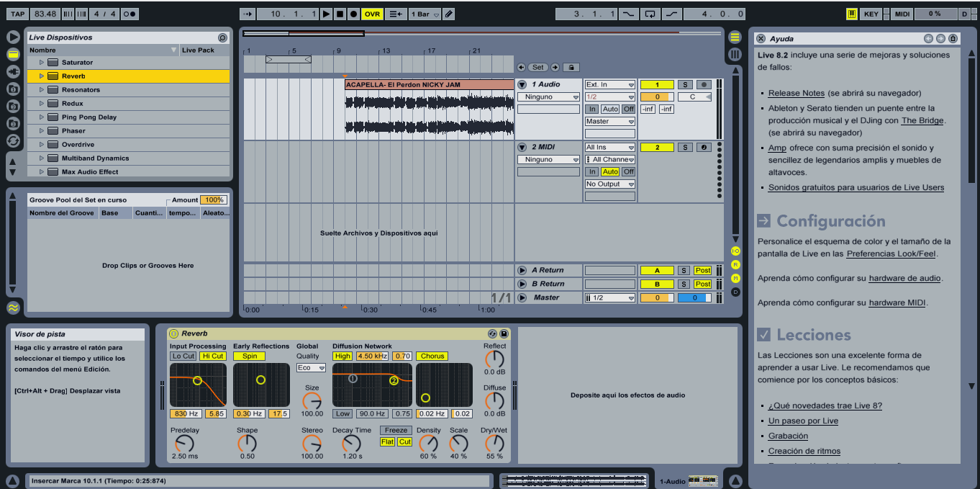The width and height of the screenshot is (980, 489).
Task: Open the Ext. In routing dropdown
Action: (609, 84)
